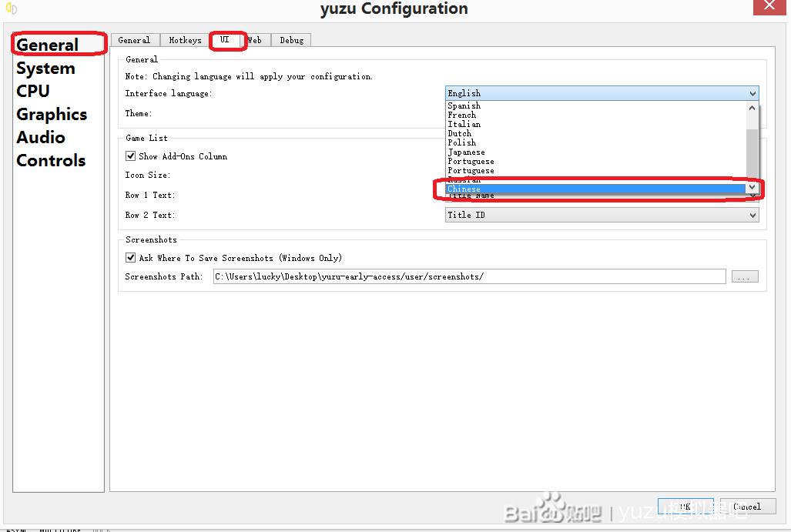Open the Controls settings category
The height and width of the screenshot is (532, 791).
click(51, 160)
